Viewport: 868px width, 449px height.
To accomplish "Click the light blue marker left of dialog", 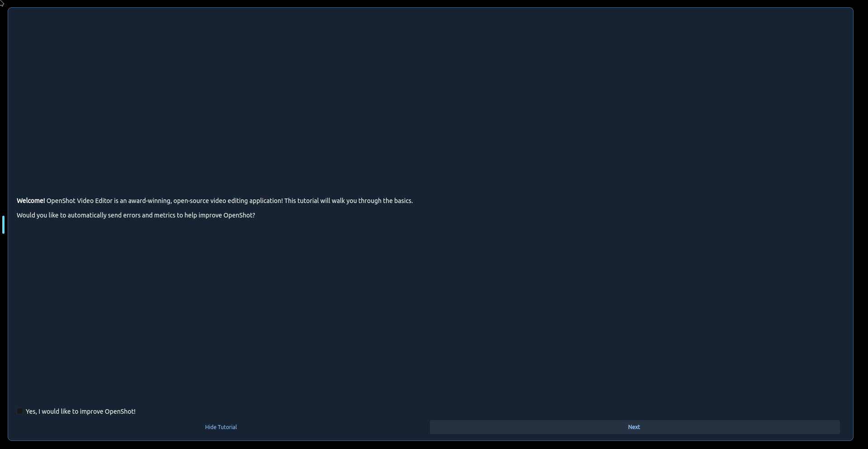I will (3, 225).
